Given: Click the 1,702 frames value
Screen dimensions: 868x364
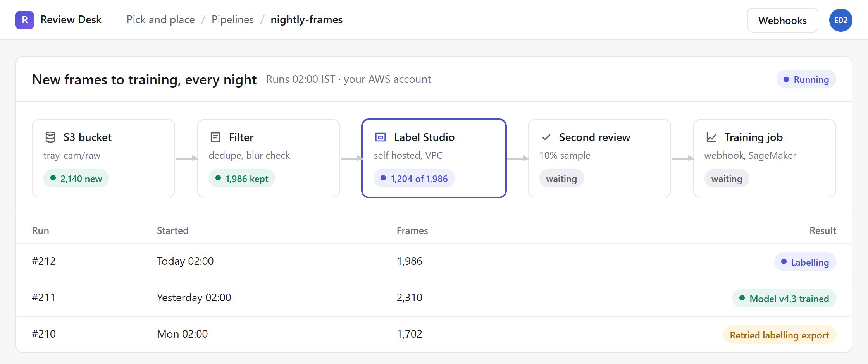Looking at the screenshot, I should pyautogui.click(x=410, y=334).
